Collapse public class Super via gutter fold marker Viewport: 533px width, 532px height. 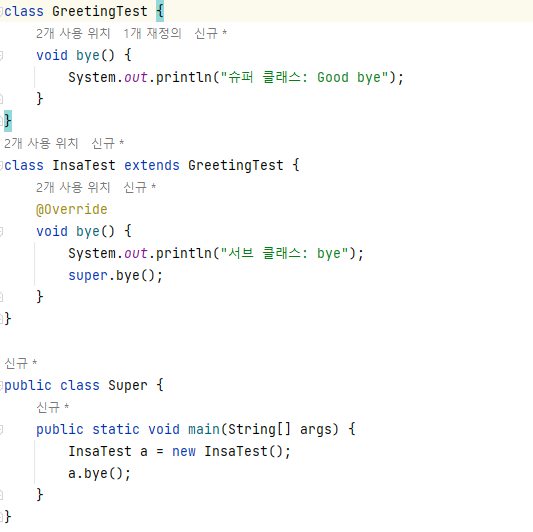[1, 385]
